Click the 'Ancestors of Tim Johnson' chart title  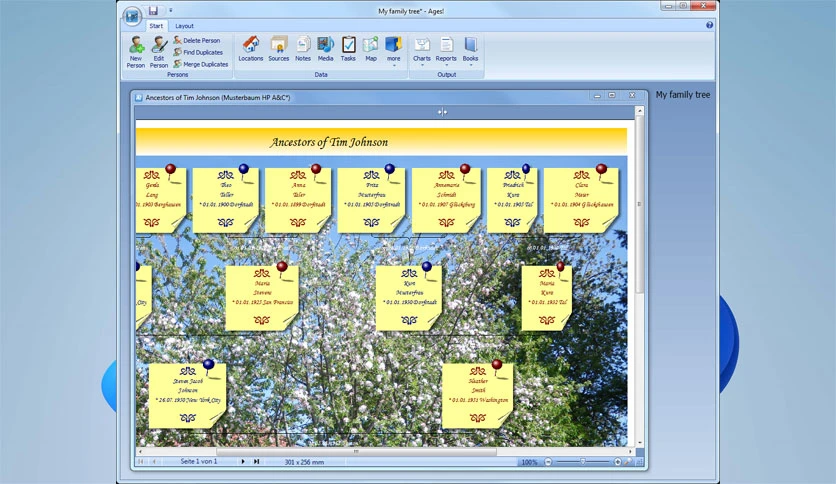tap(329, 142)
